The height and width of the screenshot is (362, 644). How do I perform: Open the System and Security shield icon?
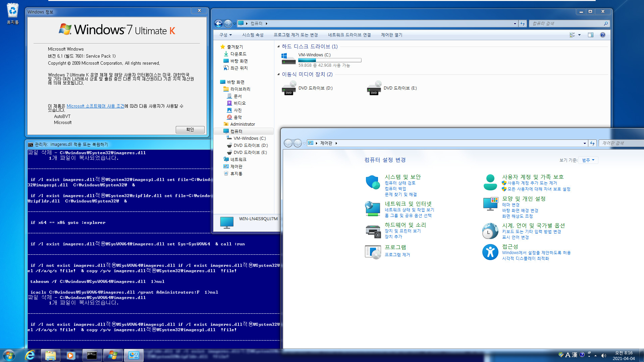(373, 182)
